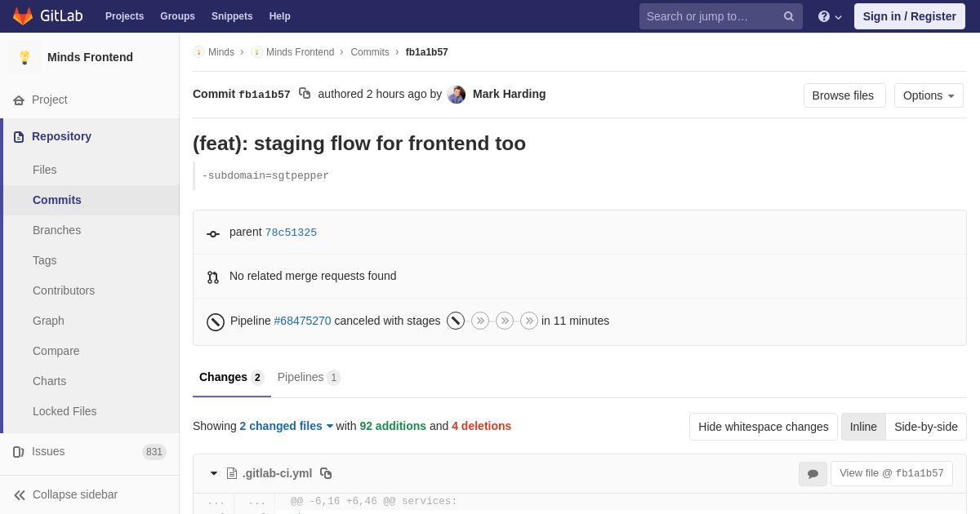Open parent commit 78c51325
This screenshot has height=514, width=980.
tap(291, 233)
